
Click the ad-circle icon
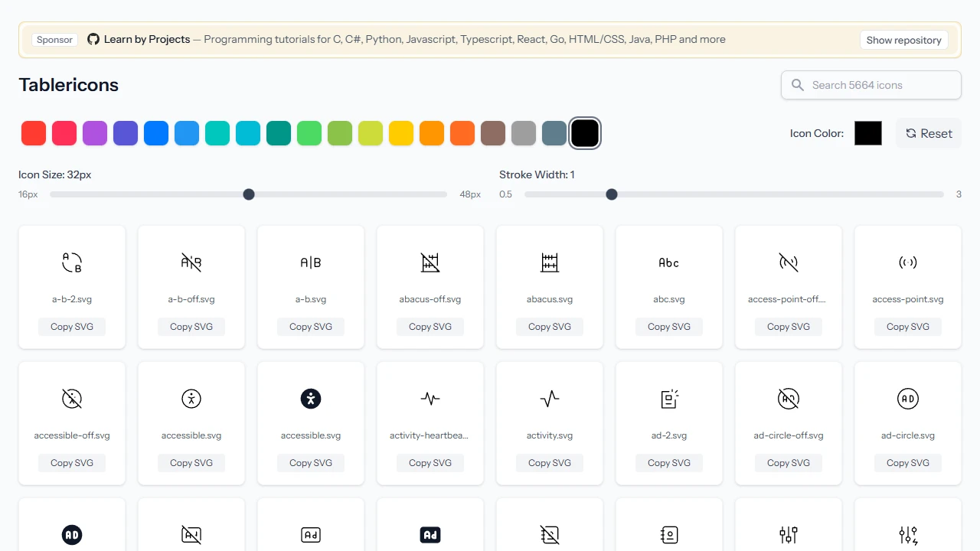coord(907,399)
